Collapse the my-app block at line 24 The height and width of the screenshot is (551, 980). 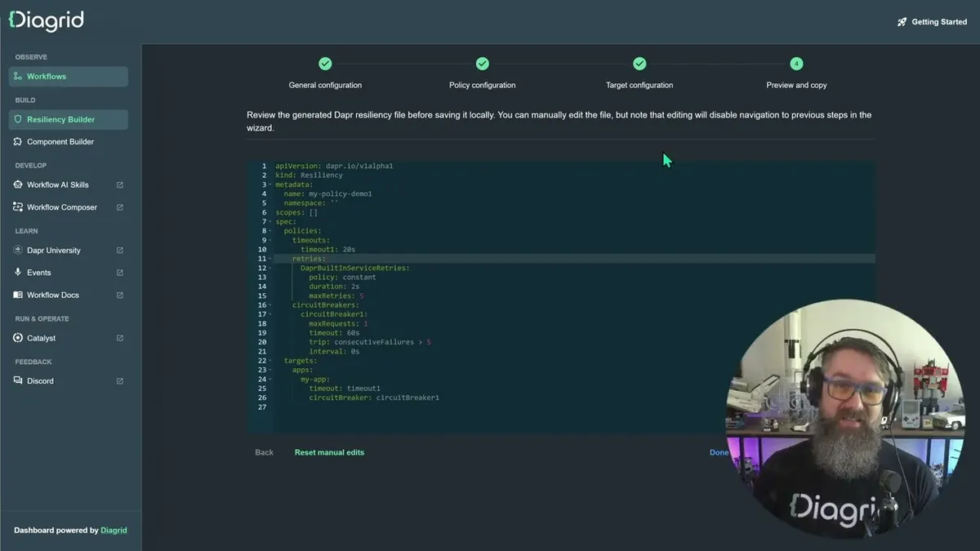[270, 380]
